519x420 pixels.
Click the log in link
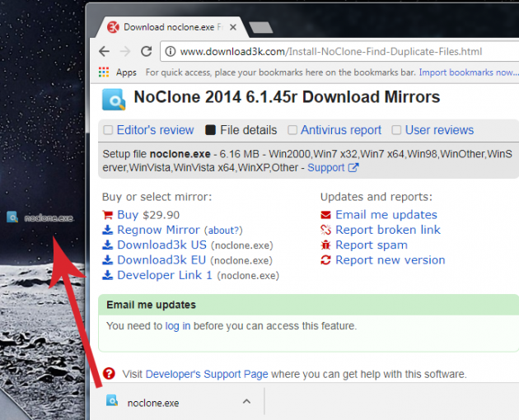click(178, 326)
